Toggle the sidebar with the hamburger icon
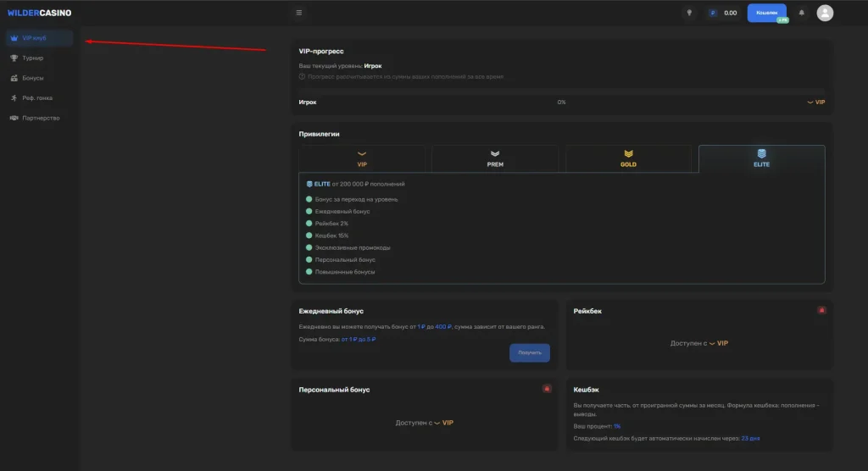 tap(299, 13)
